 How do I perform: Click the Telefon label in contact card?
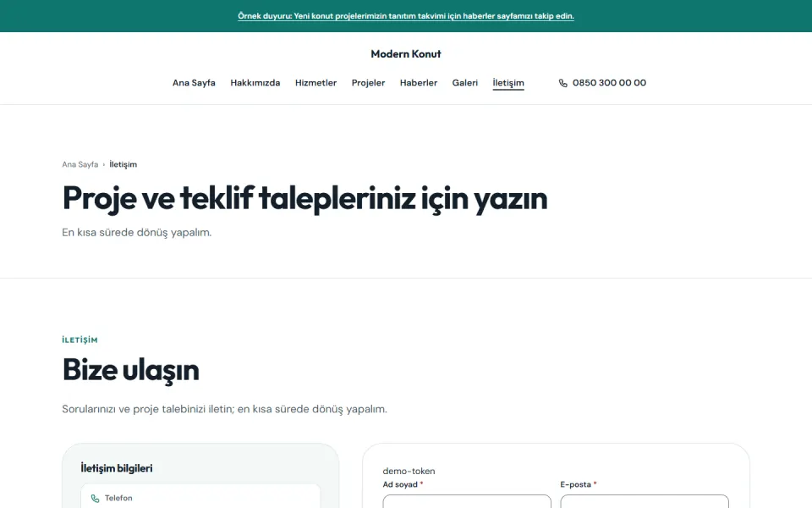click(x=118, y=498)
